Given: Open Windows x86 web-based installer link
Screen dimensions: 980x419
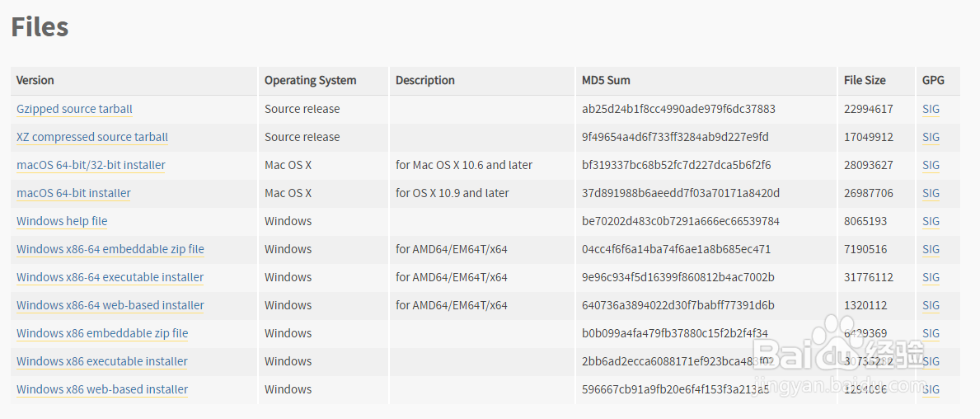Looking at the screenshot, I should coord(102,389).
